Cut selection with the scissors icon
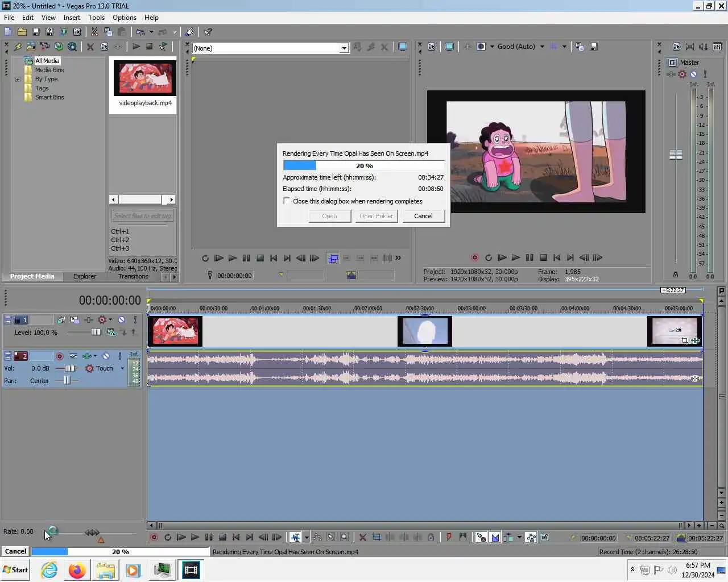The width and height of the screenshot is (728, 582). 94,32
